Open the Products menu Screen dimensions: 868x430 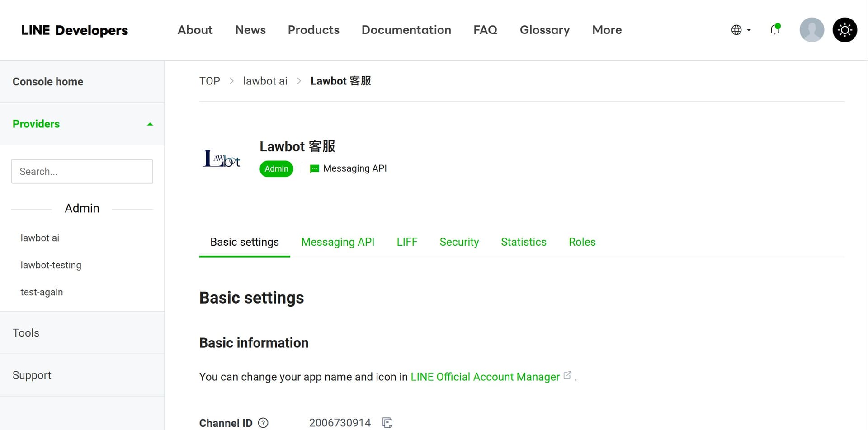313,30
